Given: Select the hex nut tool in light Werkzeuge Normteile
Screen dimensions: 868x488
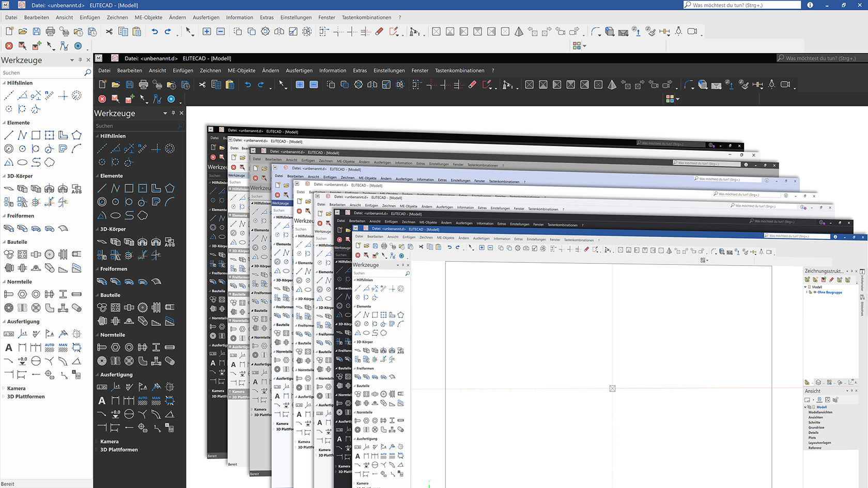Looking at the screenshot, I should click(x=22, y=294).
